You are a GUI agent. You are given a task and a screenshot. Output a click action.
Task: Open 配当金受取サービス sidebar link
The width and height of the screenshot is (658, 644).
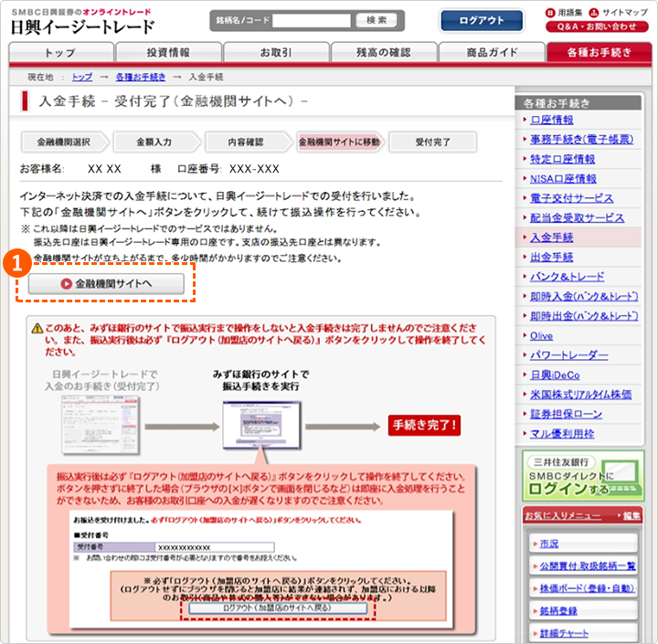click(577, 217)
